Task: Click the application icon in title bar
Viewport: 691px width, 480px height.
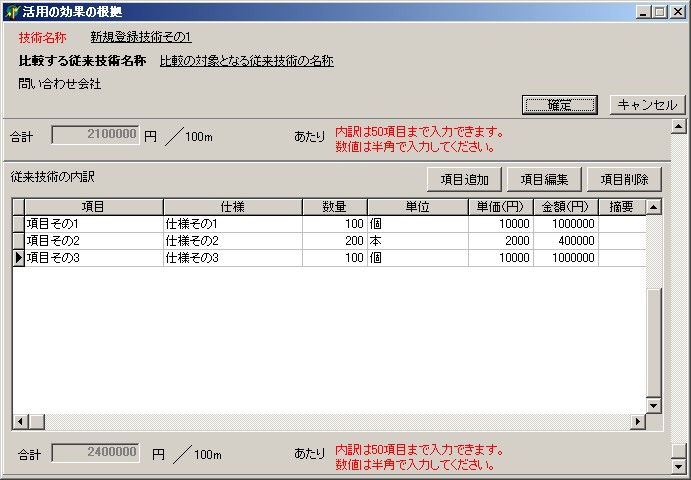Action: tap(12, 12)
